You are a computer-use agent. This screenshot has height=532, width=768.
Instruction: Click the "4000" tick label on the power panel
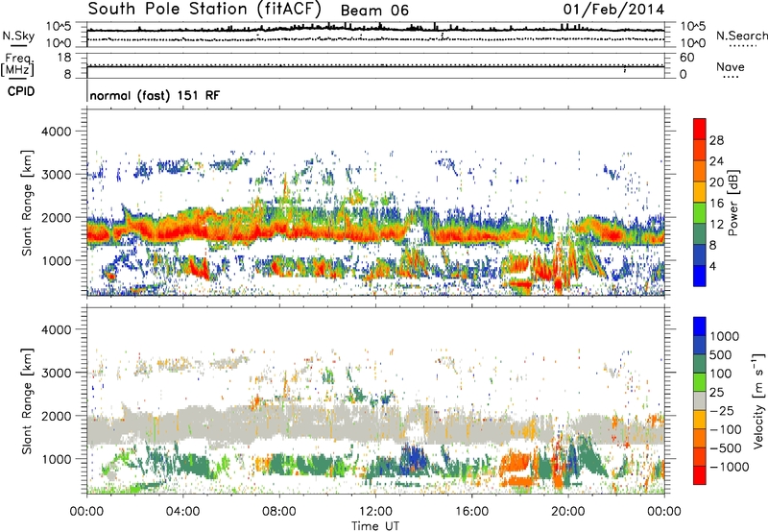pos(56,132)
